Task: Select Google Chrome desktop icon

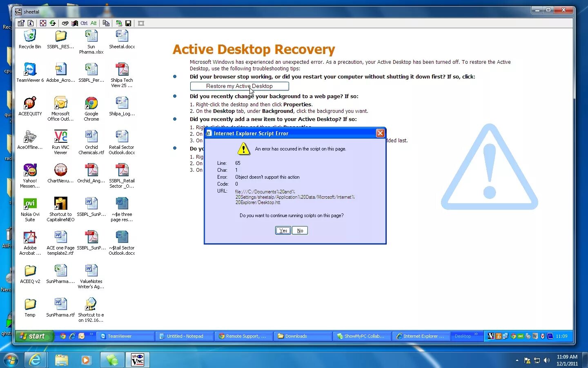Action: (91, 109)
